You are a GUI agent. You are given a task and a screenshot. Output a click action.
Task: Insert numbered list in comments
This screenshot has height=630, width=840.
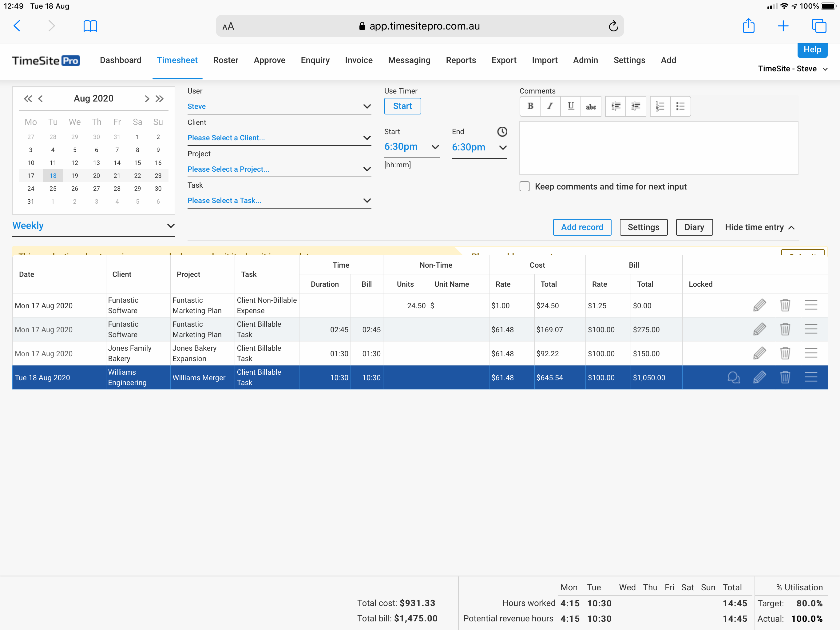(x=660, y=106)
